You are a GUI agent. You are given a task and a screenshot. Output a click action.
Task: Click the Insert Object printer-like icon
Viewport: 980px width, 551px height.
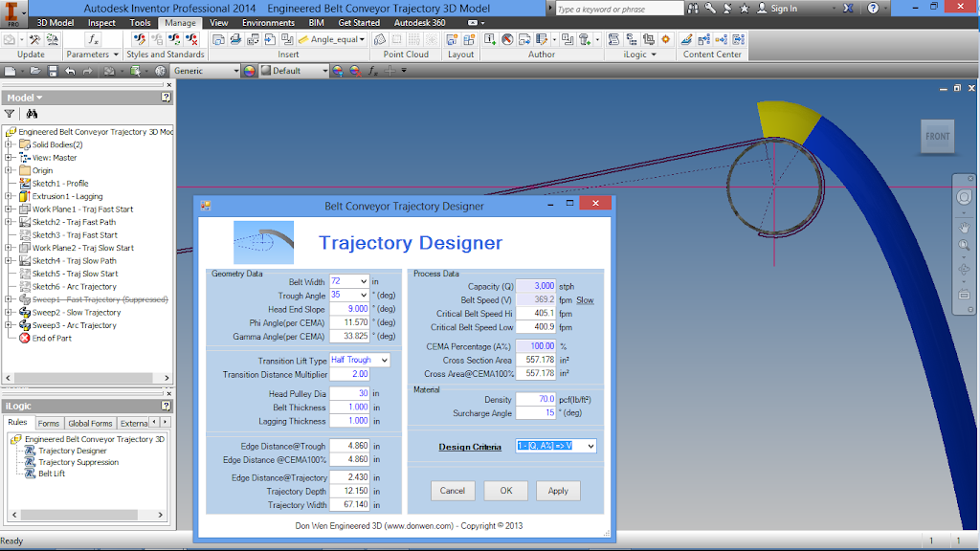[235, 39]
